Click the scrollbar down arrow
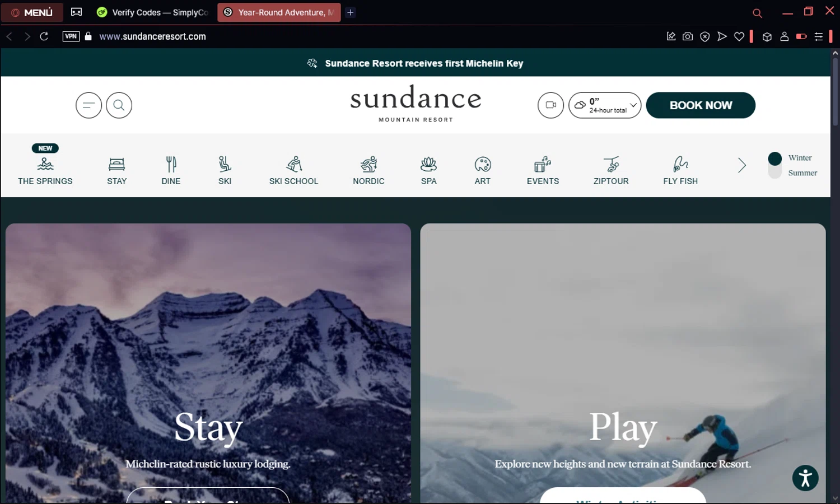The width and height of the screenshot is (840, 504). 836,498
